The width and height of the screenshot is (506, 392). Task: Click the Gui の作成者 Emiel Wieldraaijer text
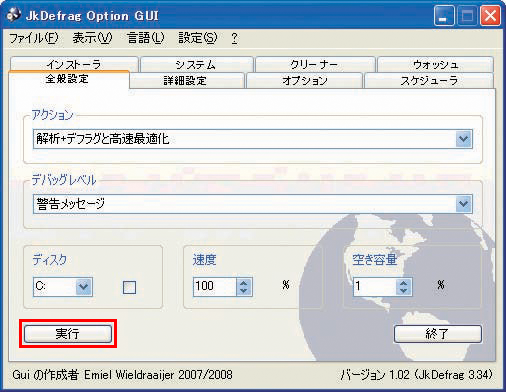pos(122,375)
